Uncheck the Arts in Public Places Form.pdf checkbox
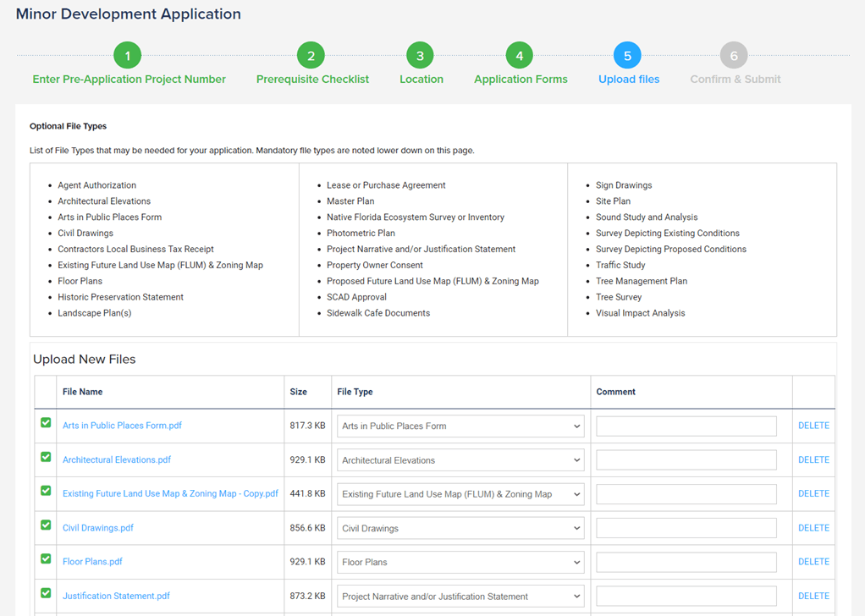This screenshot has width=865, height=616. tap(47, 423)
